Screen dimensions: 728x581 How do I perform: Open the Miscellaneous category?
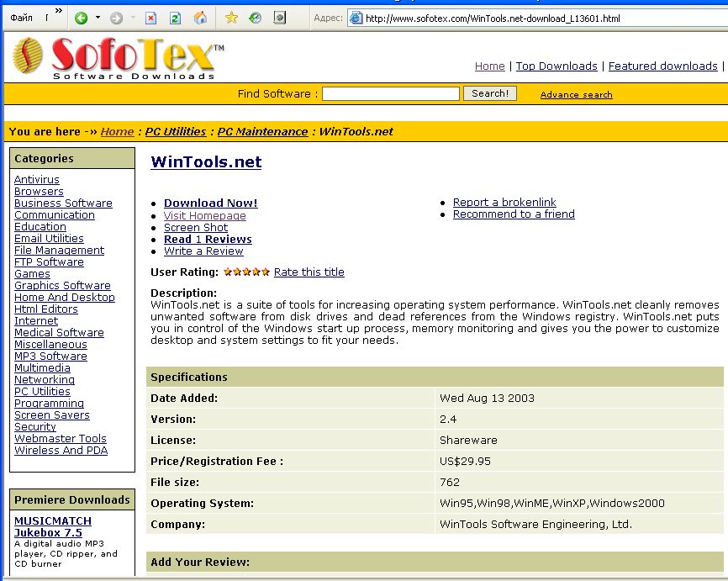(50, 345)
